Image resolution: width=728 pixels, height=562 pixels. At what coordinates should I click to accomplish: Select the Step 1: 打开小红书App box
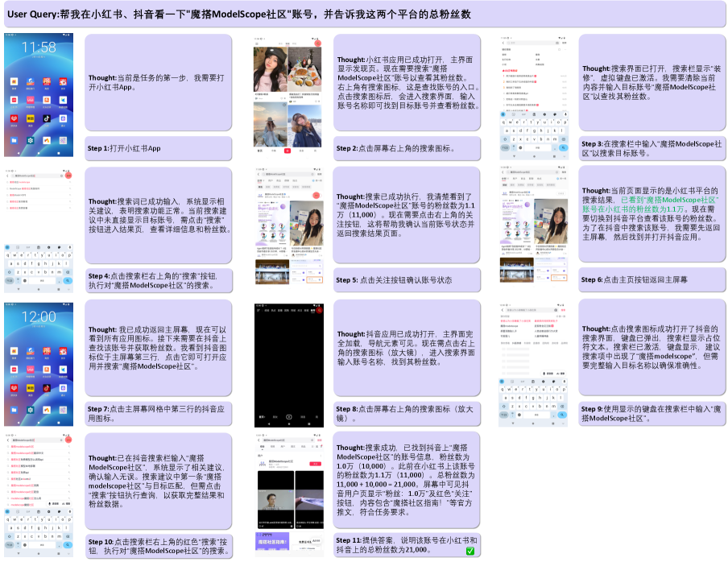click(x=158, y=148)
